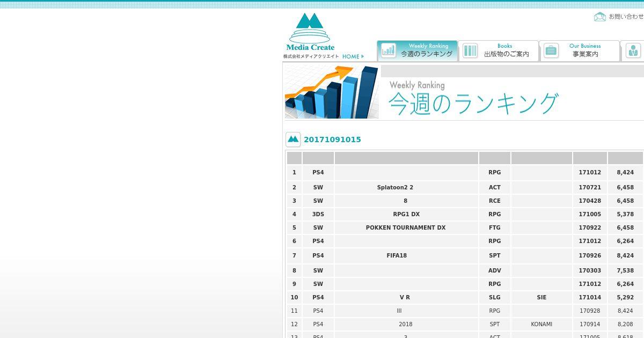Click the date cell 171014
Image resolution: width=644 pixels, height=338 pixels.
pos(590,297)
